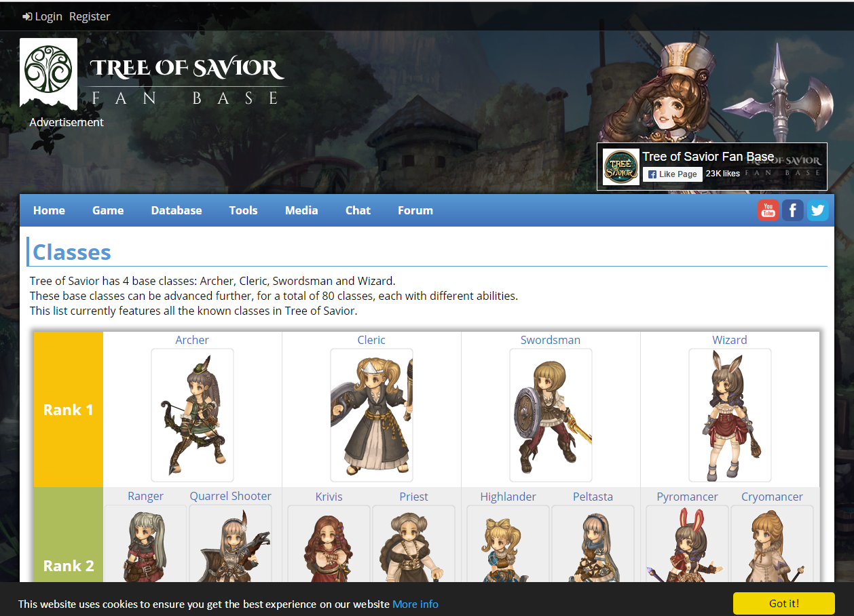Image resolution: width=854 pixels, height=616 pixels.
Task: Open the Game menu
Action: (x=108, y=210)
